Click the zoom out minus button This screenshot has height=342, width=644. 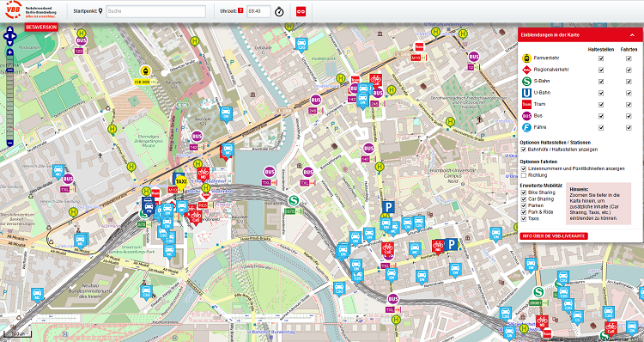click(9, 143)
